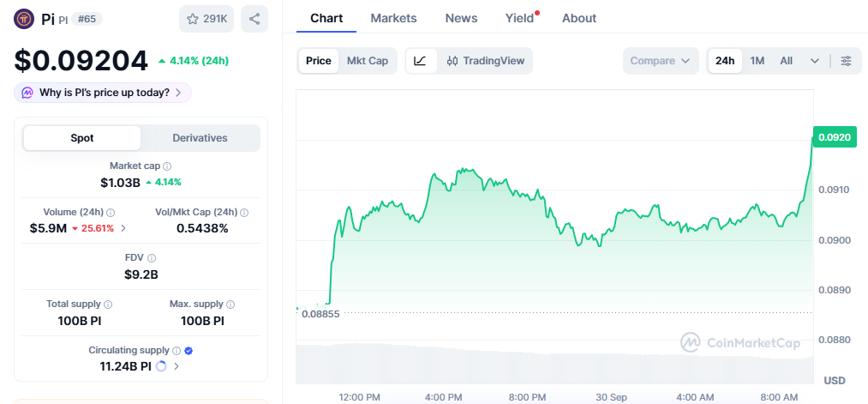Expand more time range options chevron
Viewport: 868px width, 404px height.
(815, 61)
